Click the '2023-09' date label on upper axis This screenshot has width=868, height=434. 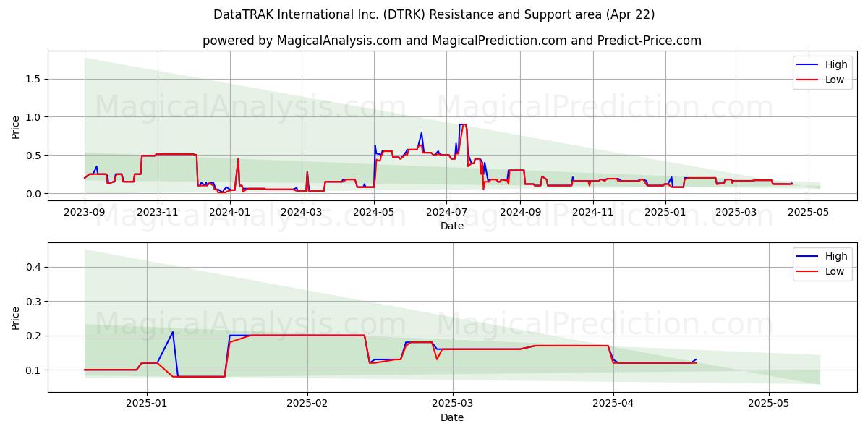click(85, 213)
